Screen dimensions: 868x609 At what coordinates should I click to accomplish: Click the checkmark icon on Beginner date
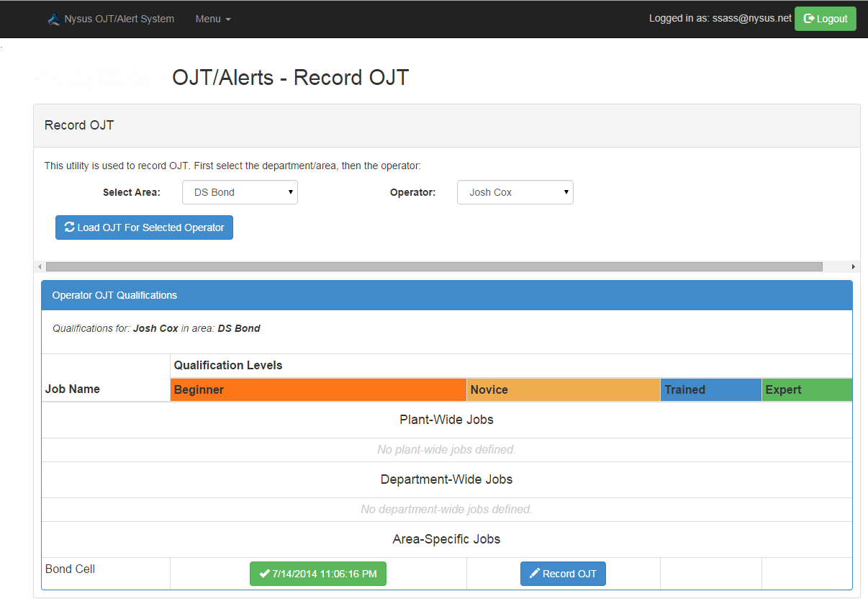(x=264, y=574)
